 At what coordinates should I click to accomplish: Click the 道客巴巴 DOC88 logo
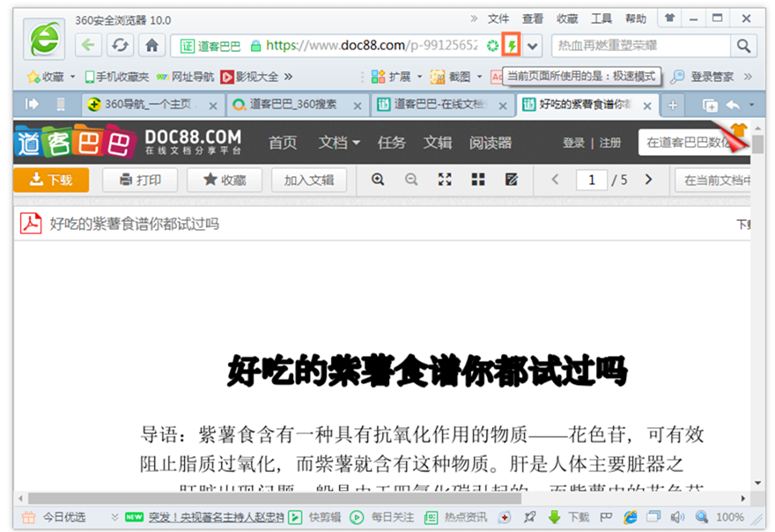128,142
